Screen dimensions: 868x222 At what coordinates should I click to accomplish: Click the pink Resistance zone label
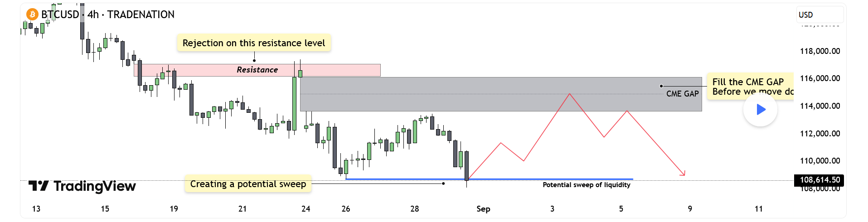point(257,70)
